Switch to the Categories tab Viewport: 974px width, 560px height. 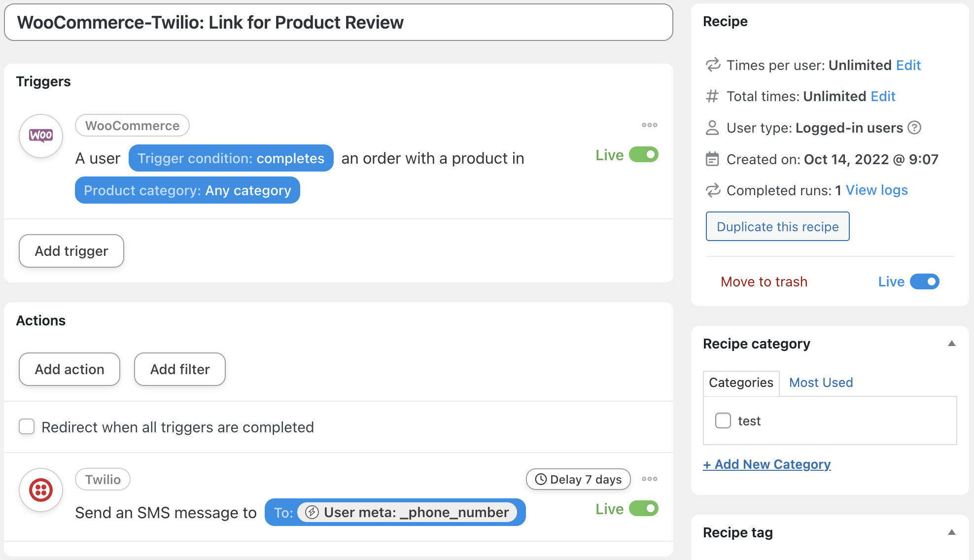coord(741,383)
